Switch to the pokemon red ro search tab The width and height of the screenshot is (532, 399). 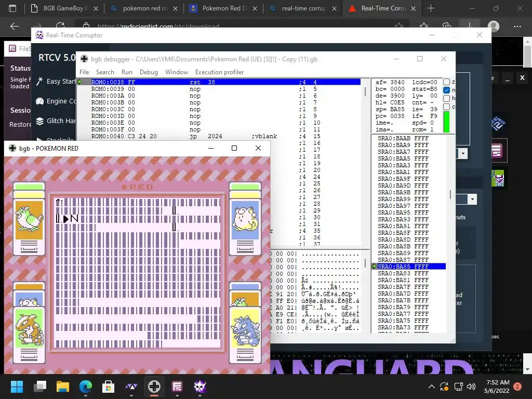[x=144, y=8]
